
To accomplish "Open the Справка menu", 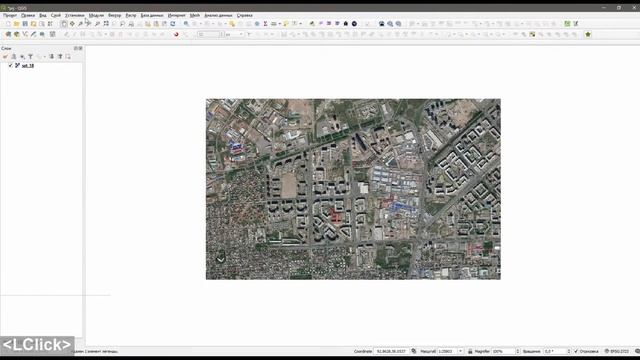I will tap(244, 16).
